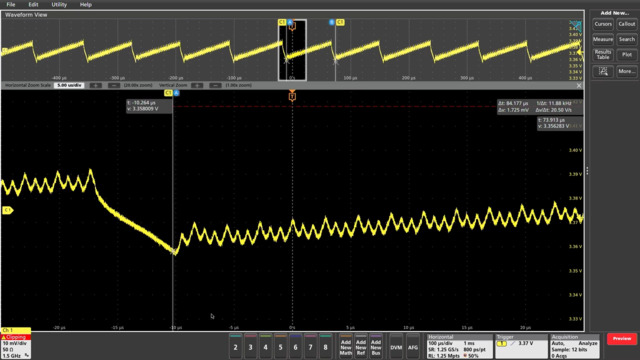This screenshot has width=640, height=360.
Task: Decrease horizontal zoom with minus button
Action: click(114, 85)
